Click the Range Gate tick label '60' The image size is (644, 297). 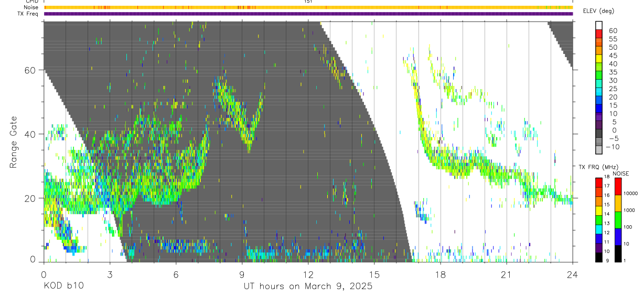31,70
